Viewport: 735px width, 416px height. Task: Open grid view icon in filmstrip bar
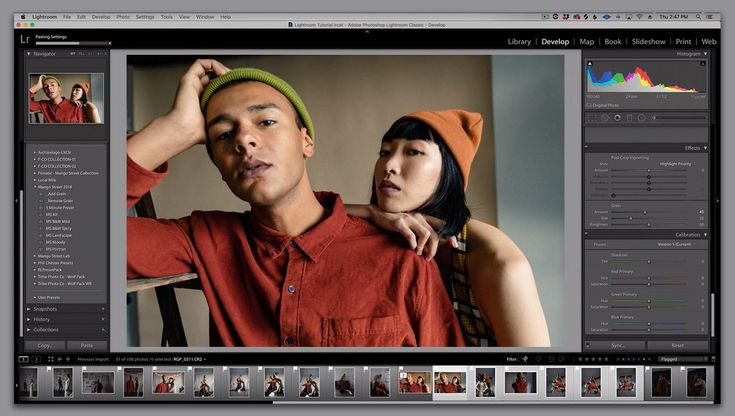pyautogui.click(x=50, y=359)
